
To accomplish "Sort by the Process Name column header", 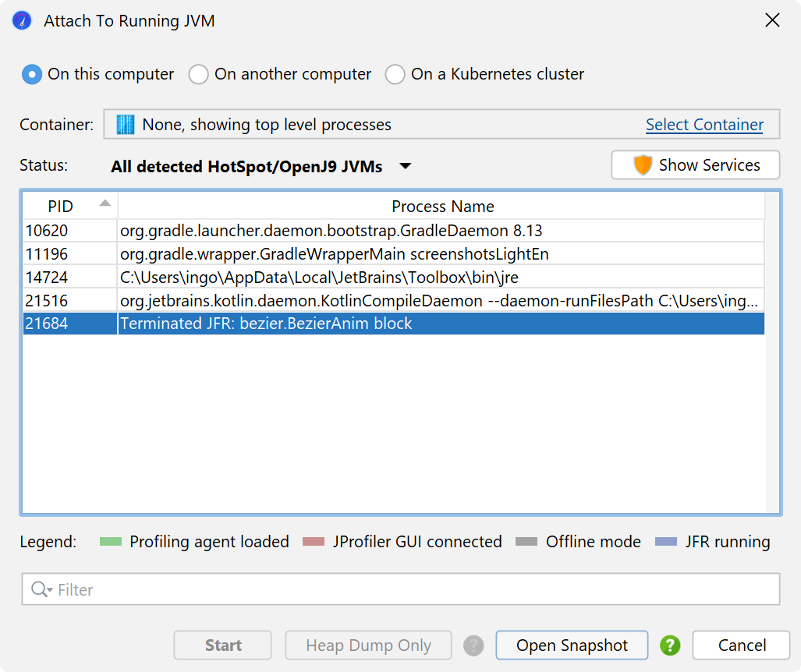I will click(442, 207).
